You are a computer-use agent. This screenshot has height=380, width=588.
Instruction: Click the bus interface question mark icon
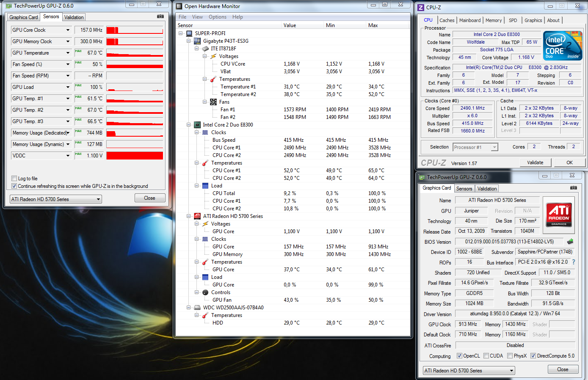[x=574, y=262]
